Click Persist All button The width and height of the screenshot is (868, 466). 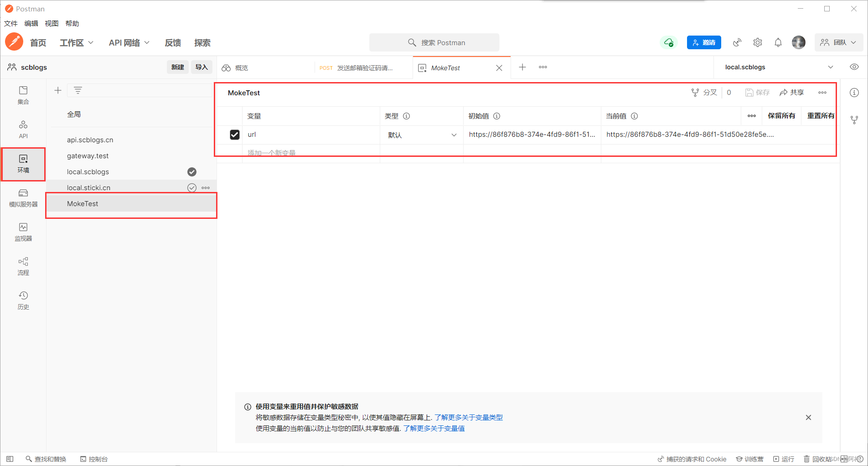click(x=782, y=116)
